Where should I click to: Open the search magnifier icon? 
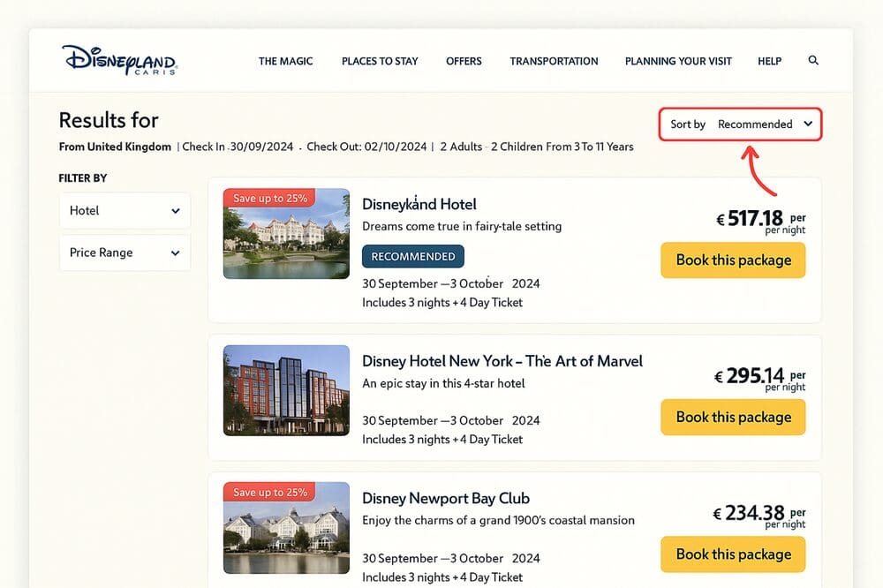[813, 61]
